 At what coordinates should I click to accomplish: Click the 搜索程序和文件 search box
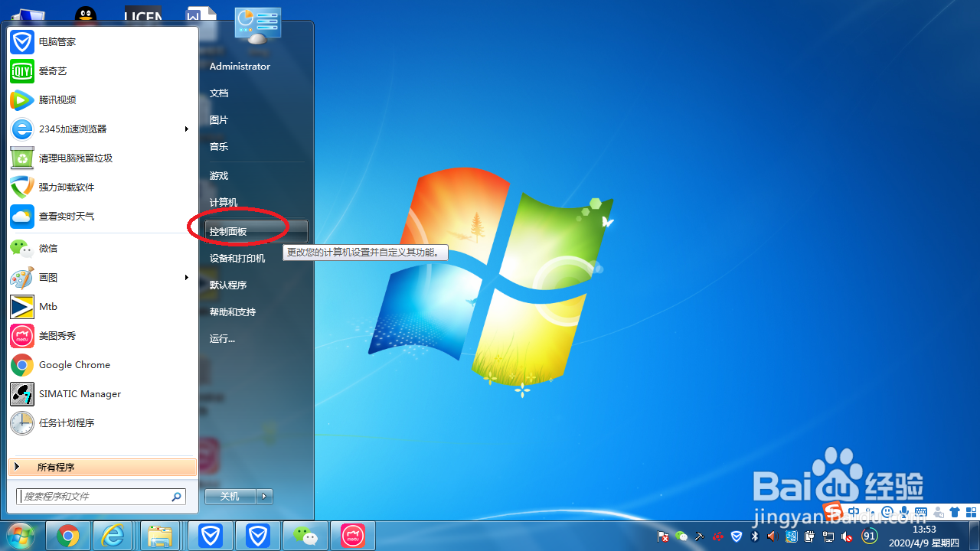click(x=101, y=497)
